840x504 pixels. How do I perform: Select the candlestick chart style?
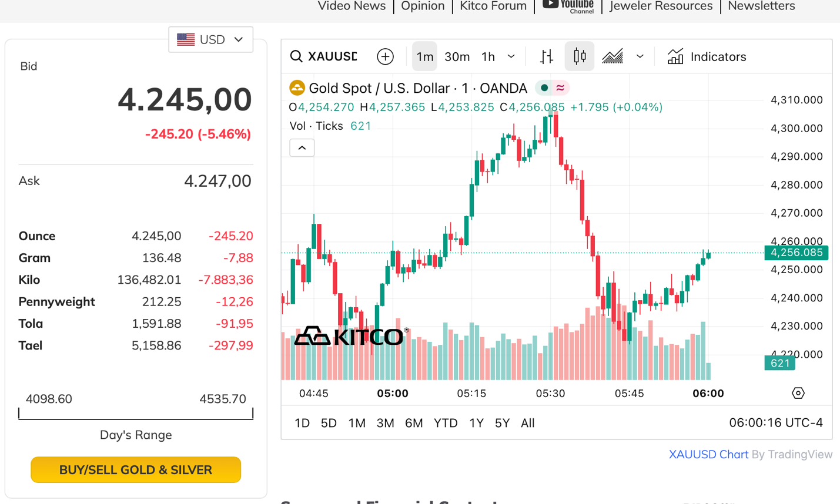tap(580, 56)
